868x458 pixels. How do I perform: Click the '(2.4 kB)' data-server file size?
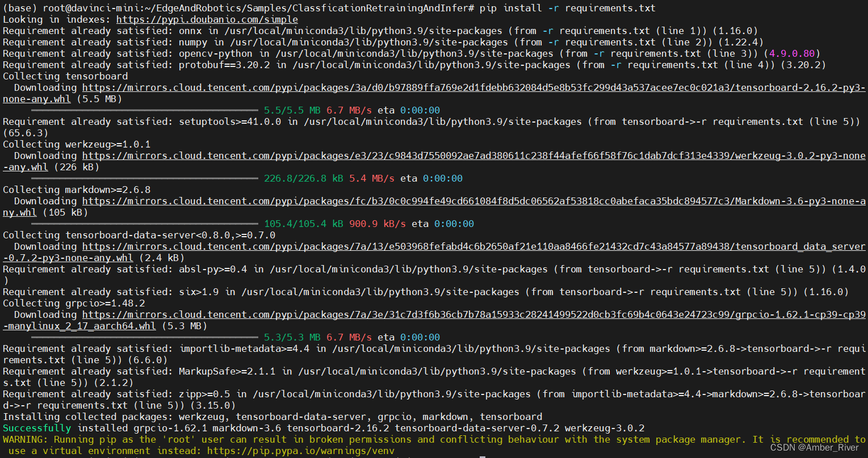click(x=162, y=258)
